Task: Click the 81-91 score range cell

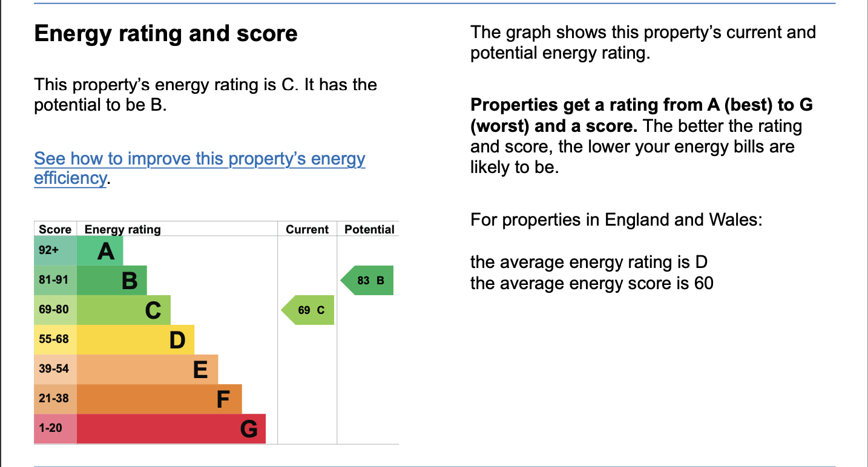Action: 55,280
